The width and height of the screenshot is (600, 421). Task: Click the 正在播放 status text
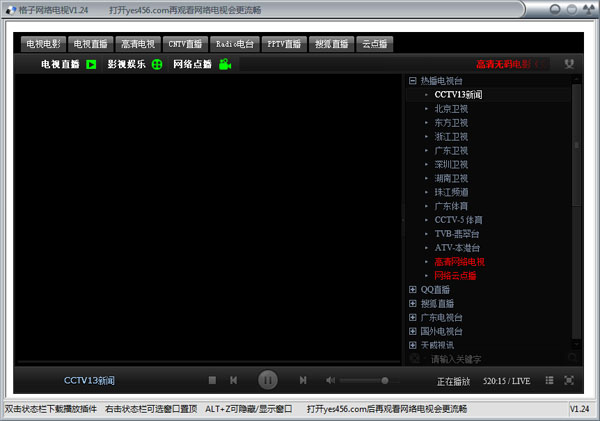(453, 381)
